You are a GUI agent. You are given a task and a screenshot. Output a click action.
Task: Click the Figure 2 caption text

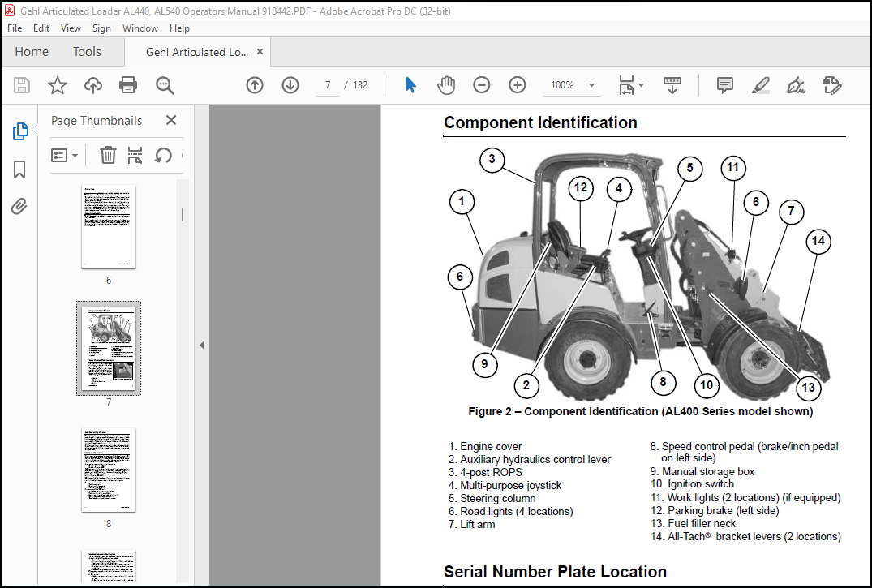point(641,411)
